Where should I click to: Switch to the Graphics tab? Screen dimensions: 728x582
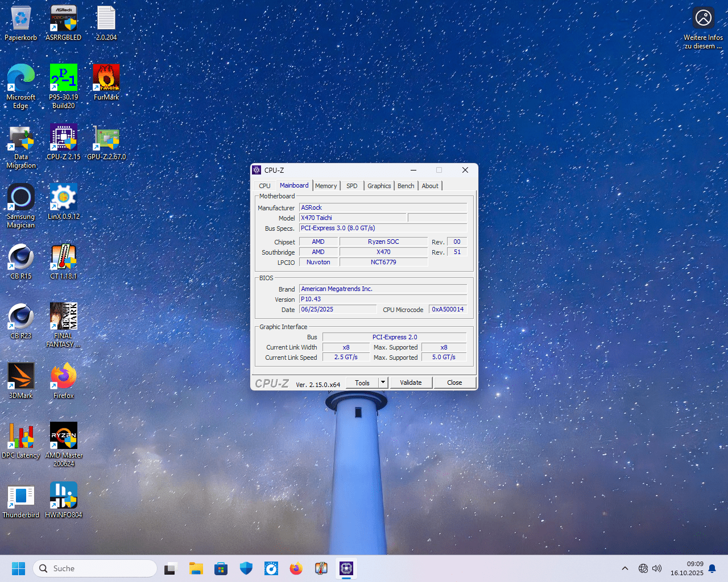tap(379, 186)
